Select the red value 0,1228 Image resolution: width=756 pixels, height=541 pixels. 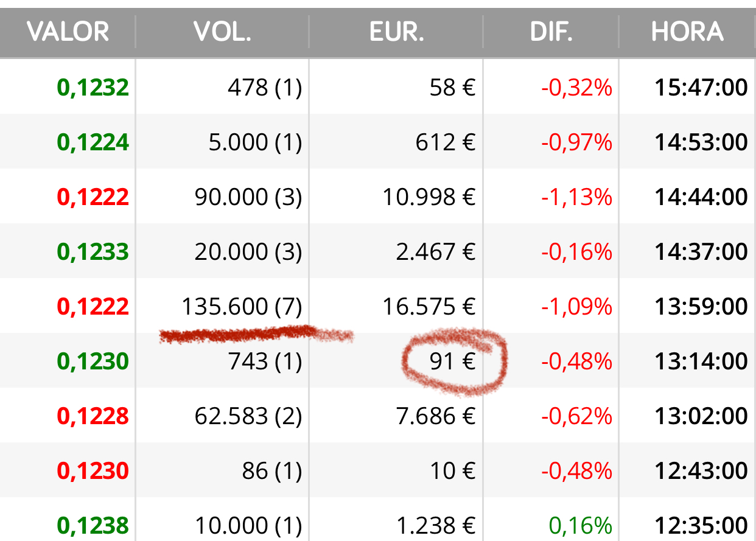point(93,416)
